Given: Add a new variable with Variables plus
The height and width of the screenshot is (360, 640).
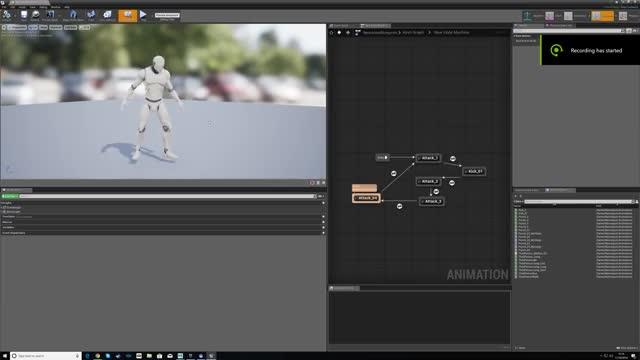Looking at the screenshot, I should click(323, 227).
